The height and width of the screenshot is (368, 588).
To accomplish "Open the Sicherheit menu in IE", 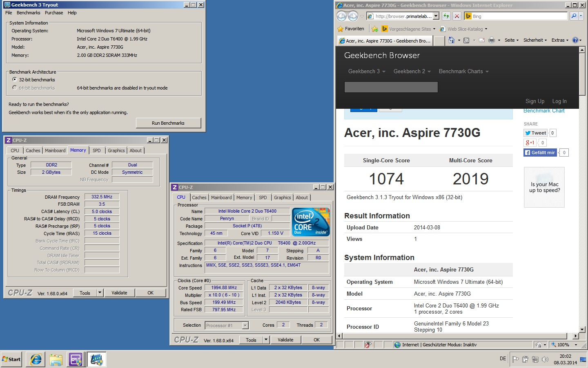I will [535, 40].
